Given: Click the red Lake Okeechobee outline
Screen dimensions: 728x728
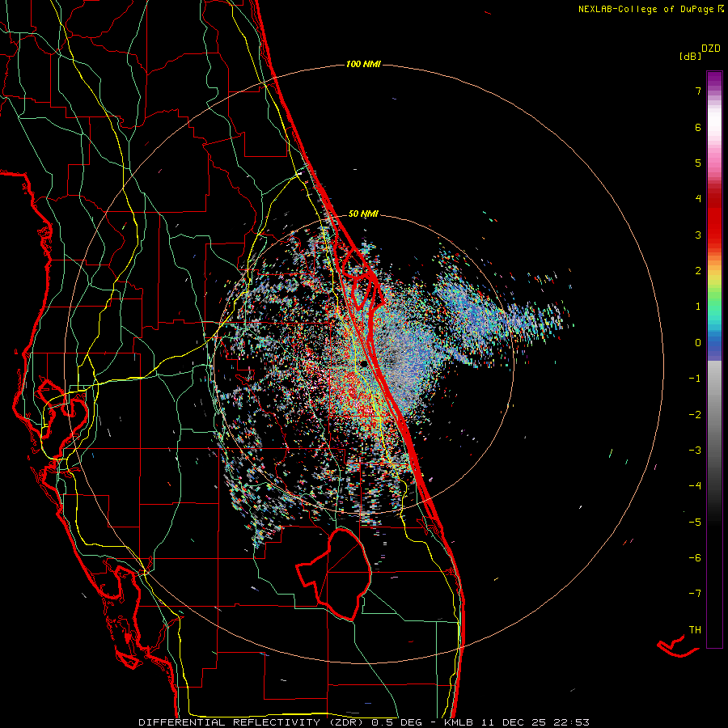Looking at the screenshot, I should pos(335,574).
